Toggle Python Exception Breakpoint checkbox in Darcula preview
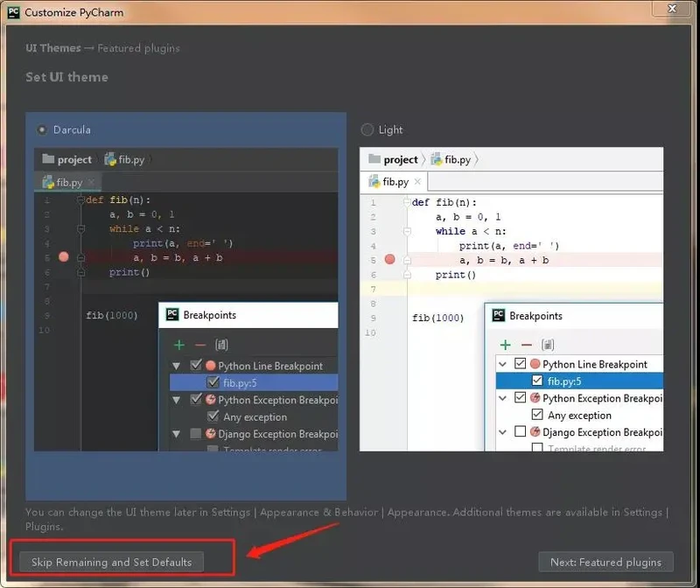Image resolution: width=700 pixels, height=588 pixels. click(x=196, y=399)
